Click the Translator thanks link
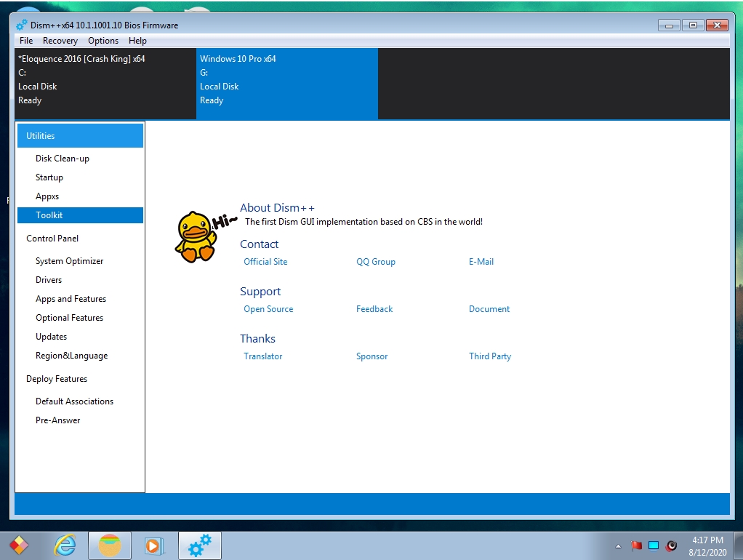The height and width of the screenshot is (560, 743). tap(263, 356)
